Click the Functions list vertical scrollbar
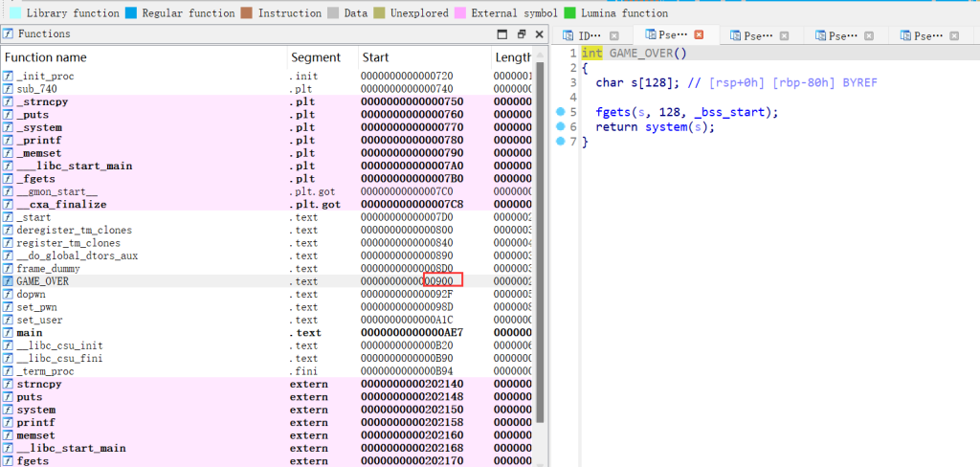Viewport: 980px width, 467px height. click(538, 239)
